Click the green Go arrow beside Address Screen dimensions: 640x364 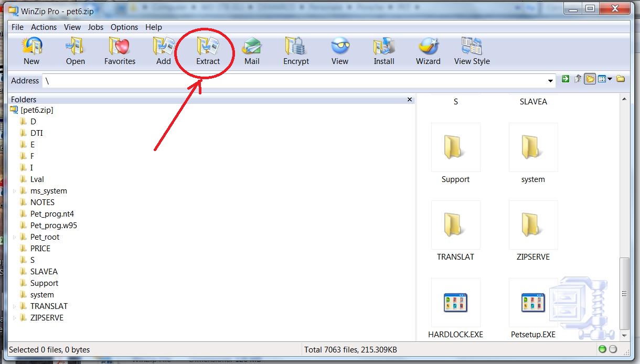pyautogui.click(x=565, y=79)
